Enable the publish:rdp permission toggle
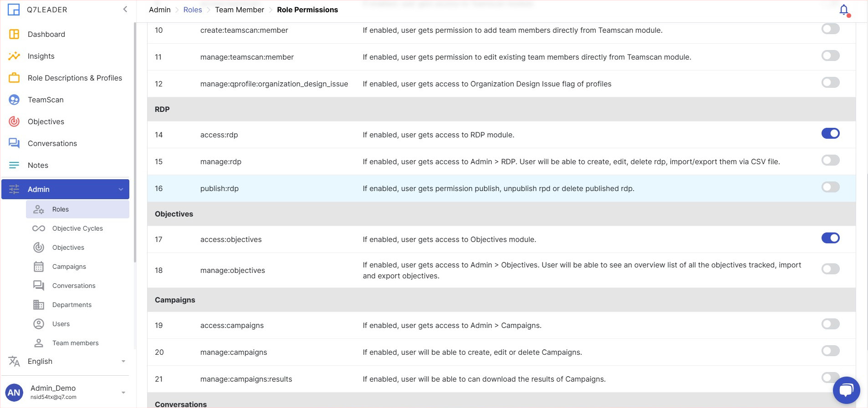 pyautogui.click(x=830, y=187)
